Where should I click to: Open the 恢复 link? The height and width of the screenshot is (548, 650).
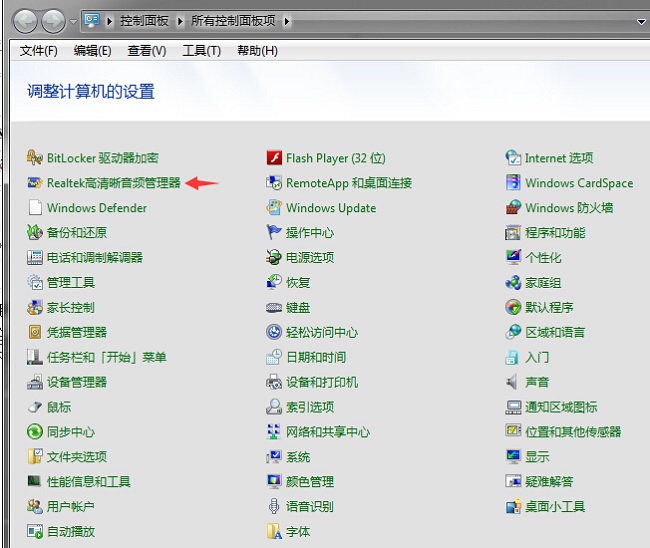point(298,282)
